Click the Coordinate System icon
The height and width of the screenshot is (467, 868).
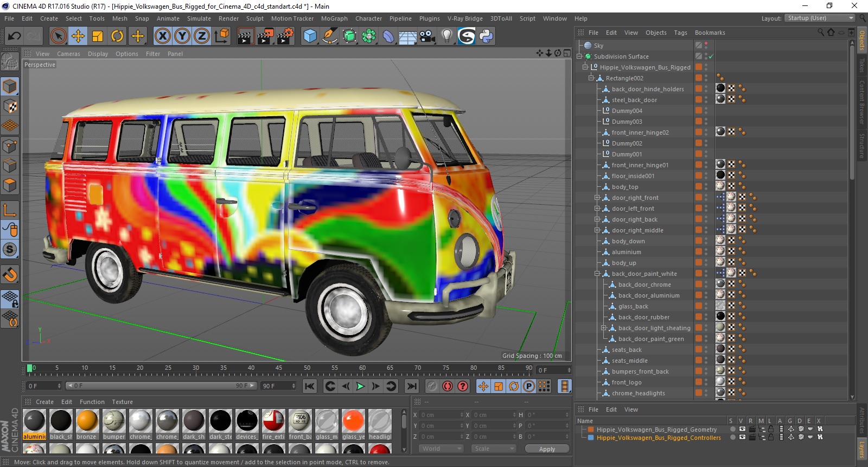point(221,36)
